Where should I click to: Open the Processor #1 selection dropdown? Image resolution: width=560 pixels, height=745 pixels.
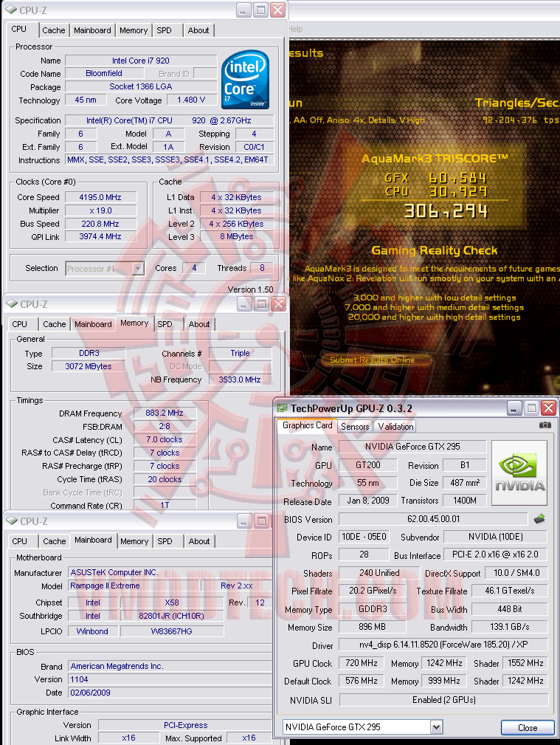click(138, 269)
